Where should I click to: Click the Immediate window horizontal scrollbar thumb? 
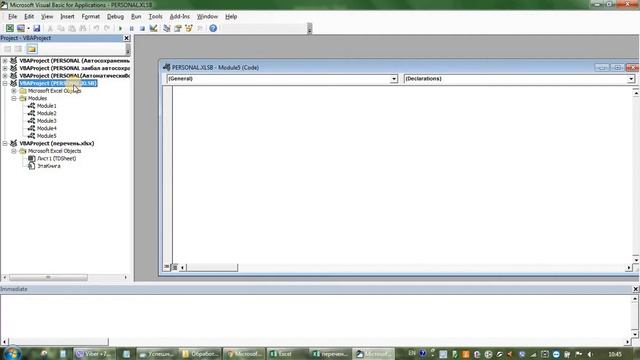(x=59, y=342)
